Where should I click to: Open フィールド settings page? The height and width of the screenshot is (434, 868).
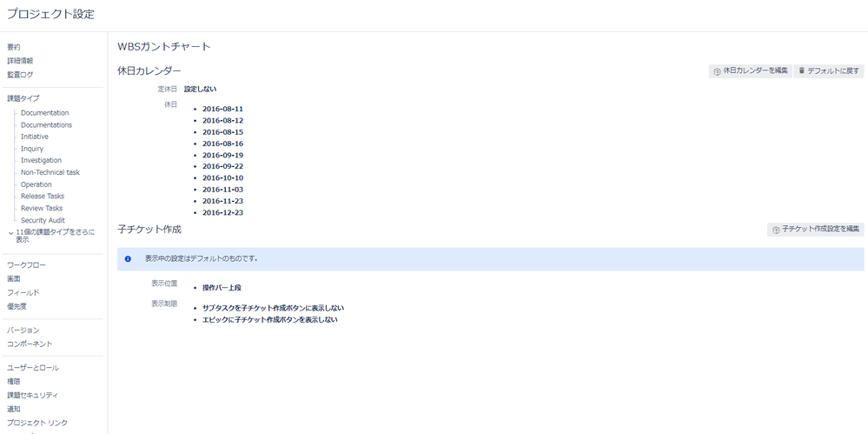(23, 292)
